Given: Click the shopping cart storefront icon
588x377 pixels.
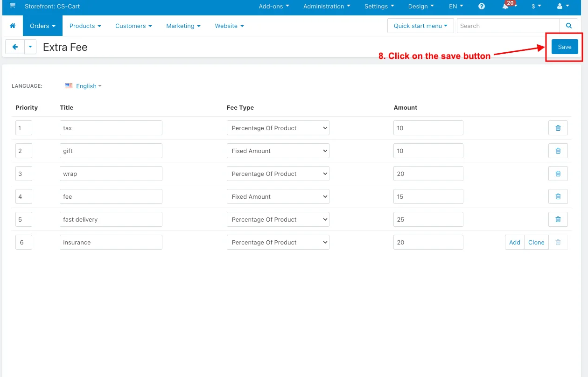Looking at the screenshot, I should tap(13, 6).
